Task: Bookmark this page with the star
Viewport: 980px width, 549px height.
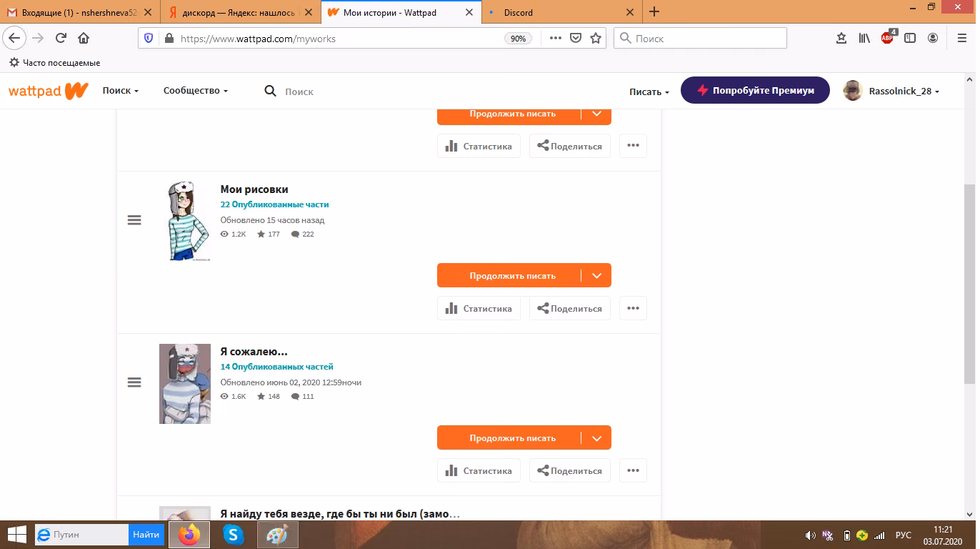Action: pos(596,39)
